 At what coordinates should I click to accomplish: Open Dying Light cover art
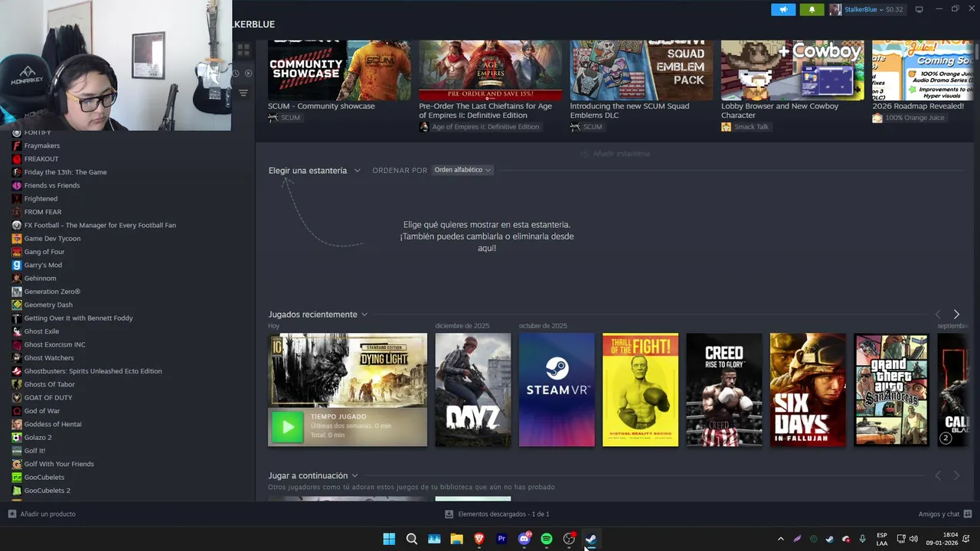[348, 370]
